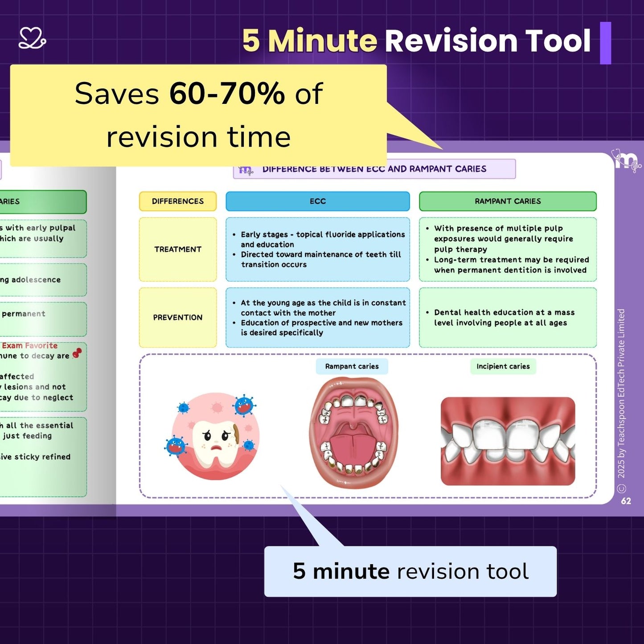644x644 pixels.
Task: Select the RAMPANT CARIES column header
Action: tap(507, 201)
